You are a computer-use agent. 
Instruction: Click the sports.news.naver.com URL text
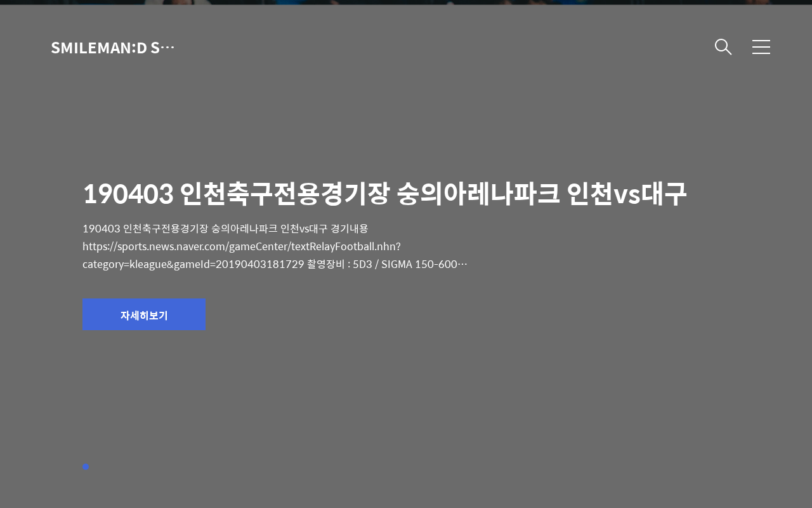(x=242, y=246)
